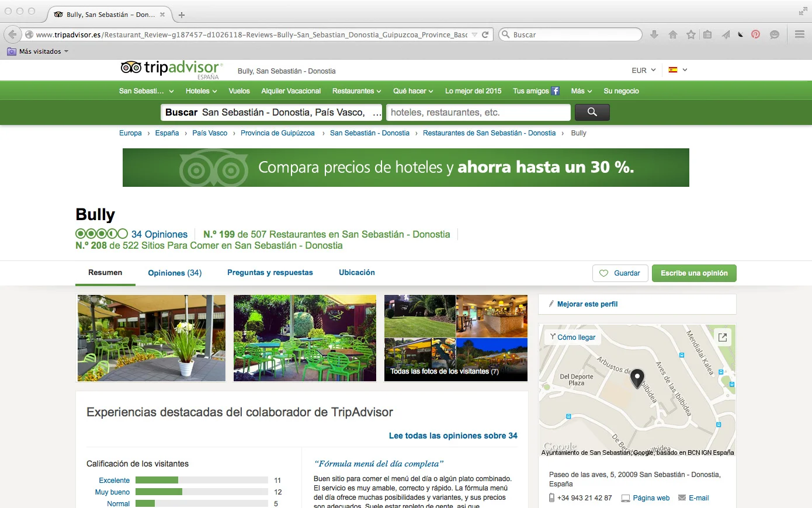Click the browser back arrow button
The width and height of the screenshot is (812, 508).
click(x=12, y=34)
